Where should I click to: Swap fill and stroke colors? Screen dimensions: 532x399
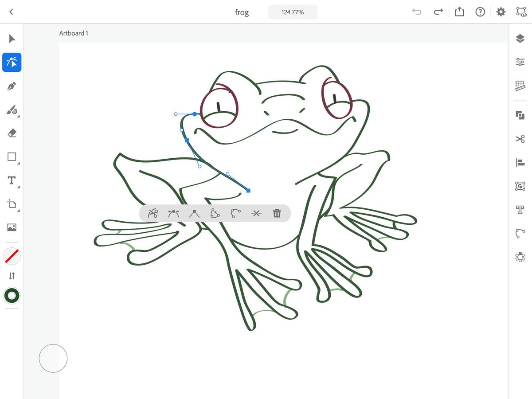pyautogui.click(x=12, y=275)
